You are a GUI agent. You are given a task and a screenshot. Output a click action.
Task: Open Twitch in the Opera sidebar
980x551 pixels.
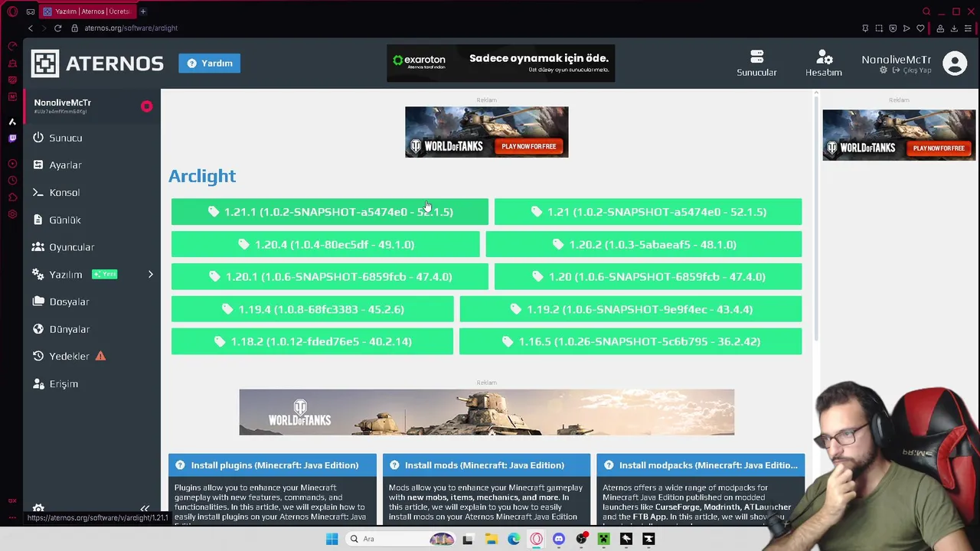(12, 139)
